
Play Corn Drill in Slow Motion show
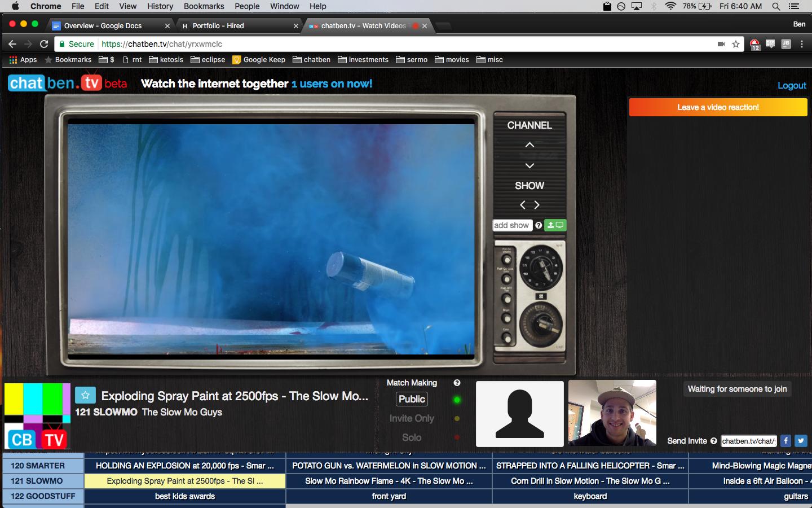pos(590,481)
